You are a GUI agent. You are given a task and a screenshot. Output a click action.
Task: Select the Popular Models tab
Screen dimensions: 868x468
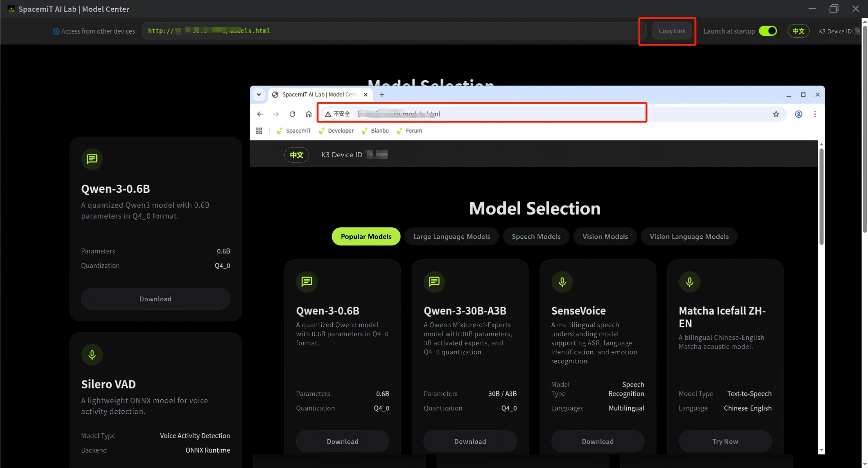(x=366, y=236)
